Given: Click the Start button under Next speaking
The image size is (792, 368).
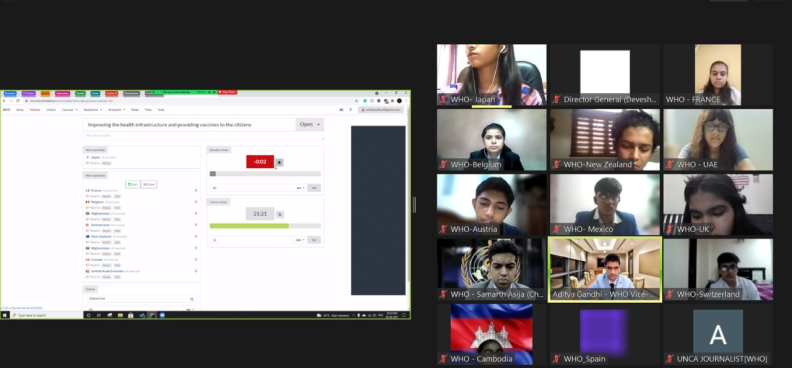Looking at the screenshot, I should [133, 185].
